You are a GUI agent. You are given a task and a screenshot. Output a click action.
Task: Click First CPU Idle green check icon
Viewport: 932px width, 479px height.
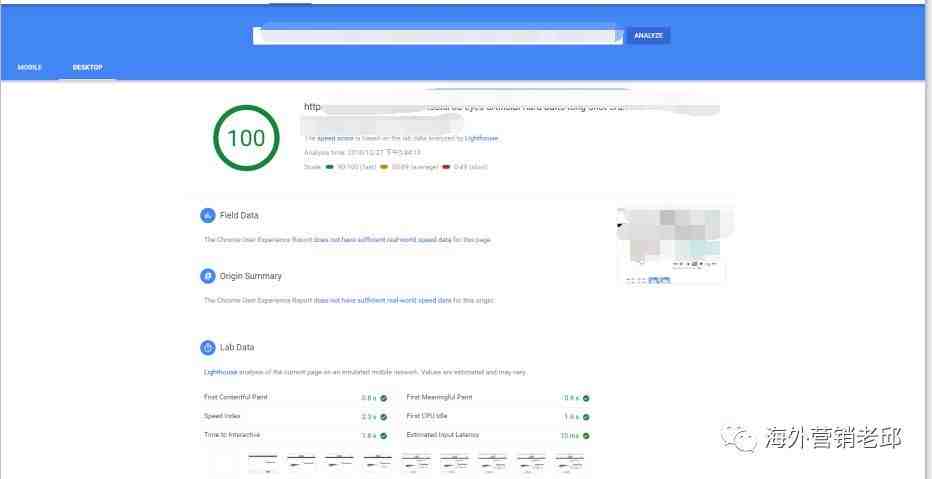pos(585,417)
